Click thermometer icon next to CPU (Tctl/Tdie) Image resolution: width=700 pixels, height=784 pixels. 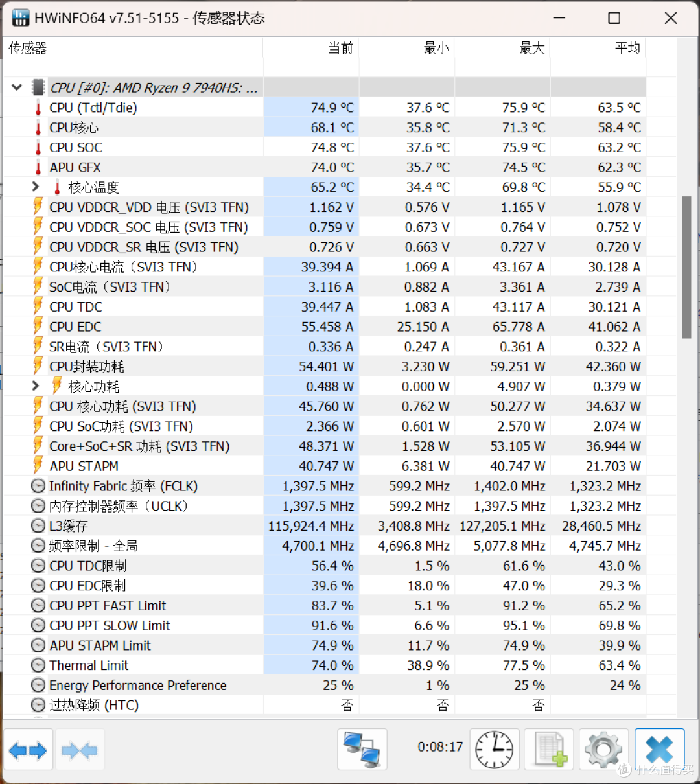(x=38, y=108)
